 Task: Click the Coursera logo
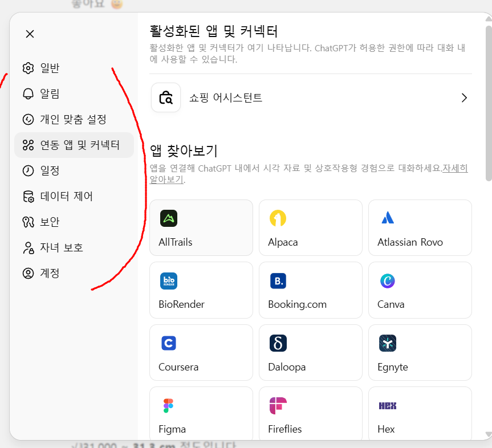169,343
